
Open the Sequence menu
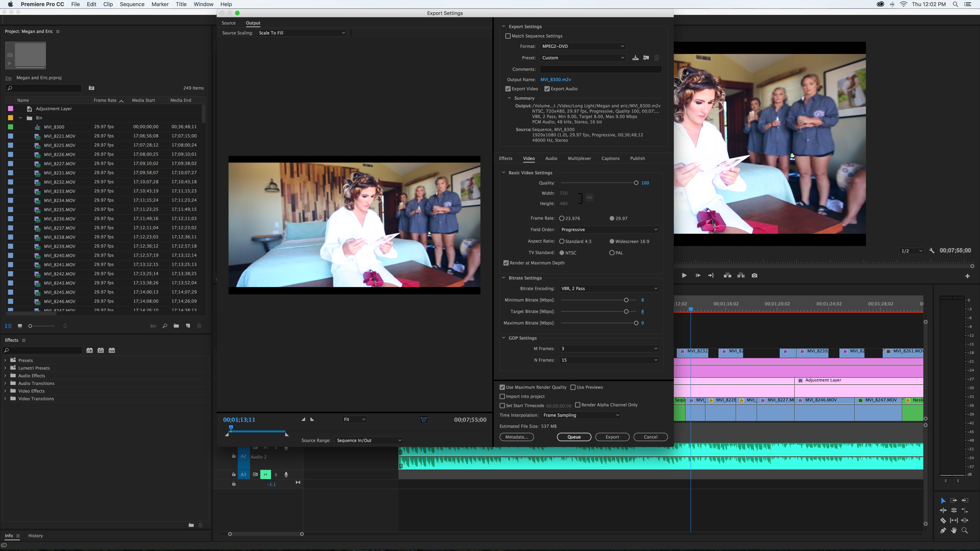pos(132,4)
